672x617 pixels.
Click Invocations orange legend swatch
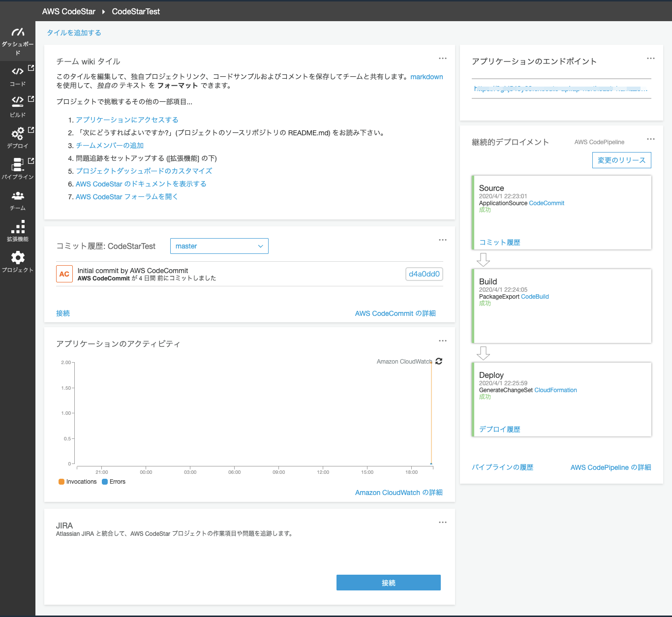tap(61, 482)
